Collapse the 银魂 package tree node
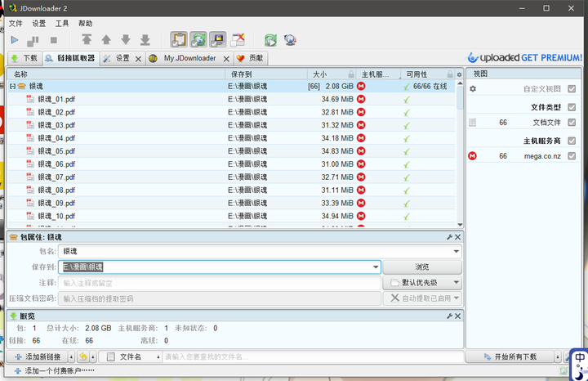588x381 pixels. 12,86
